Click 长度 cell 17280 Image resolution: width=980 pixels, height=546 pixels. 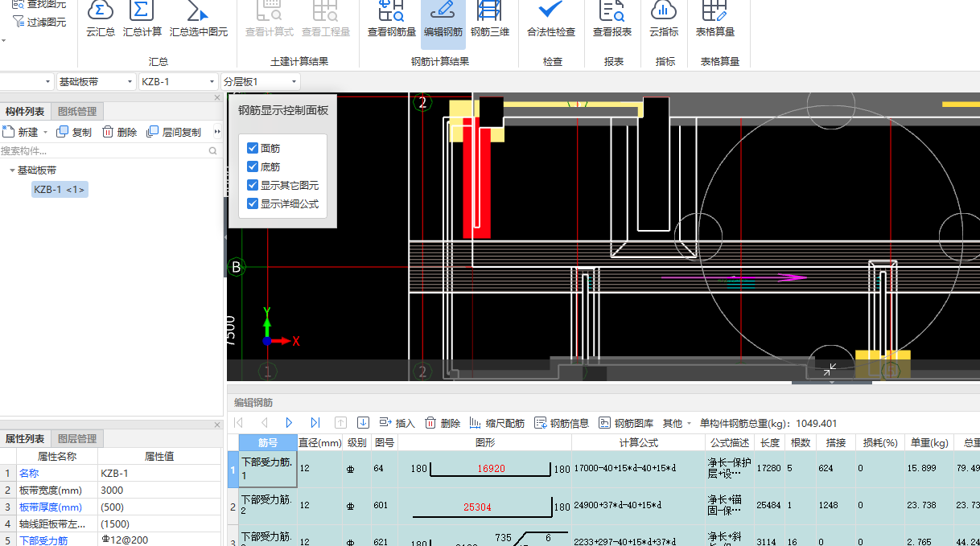coord(770,467)
